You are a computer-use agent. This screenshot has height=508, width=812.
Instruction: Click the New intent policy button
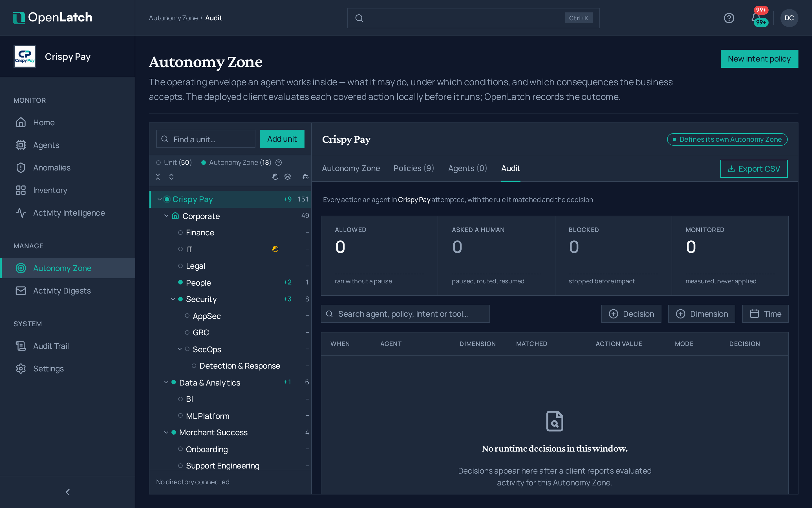[759, 59]
